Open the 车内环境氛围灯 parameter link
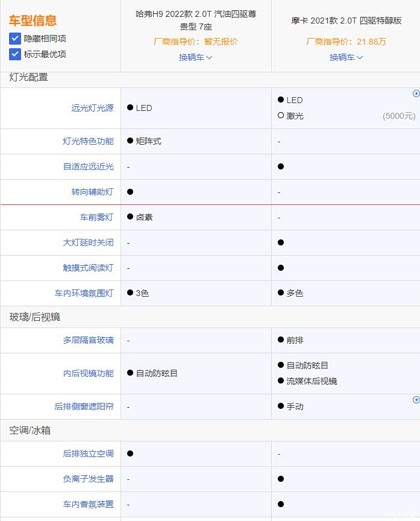The width and height of the screenshot is (420, 521). pyautogui.click(x=84, y=293)
